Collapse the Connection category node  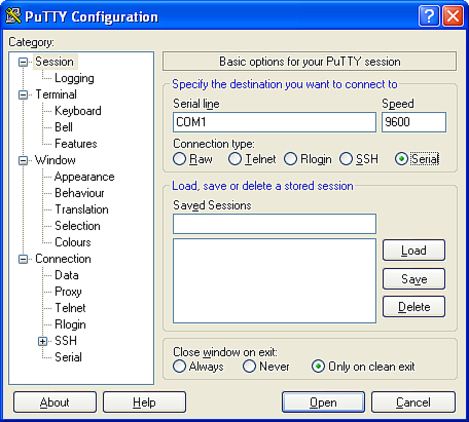[23, 259]
